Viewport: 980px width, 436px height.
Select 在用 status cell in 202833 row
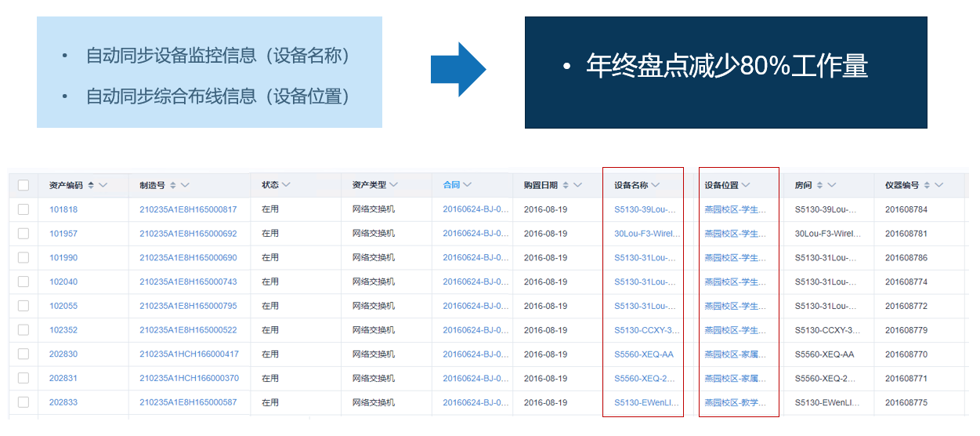click(270, 402)
